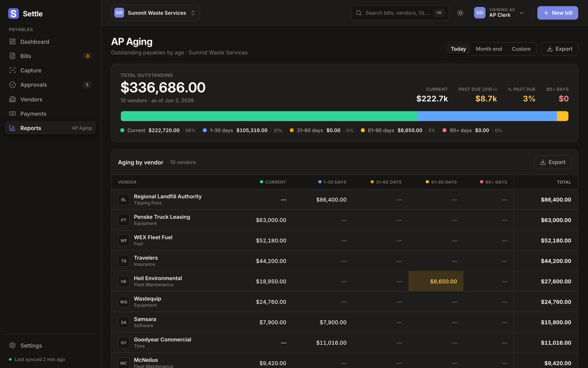Click the GY vendor badge
The image size is (588, 368).
tap(124, 343)
